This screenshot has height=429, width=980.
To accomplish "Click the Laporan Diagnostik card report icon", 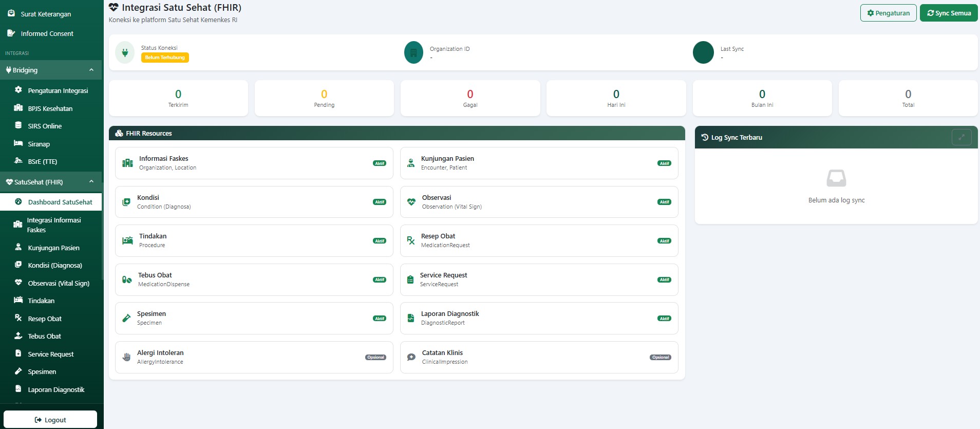I will pyautogui.click(x=411, y=318).
